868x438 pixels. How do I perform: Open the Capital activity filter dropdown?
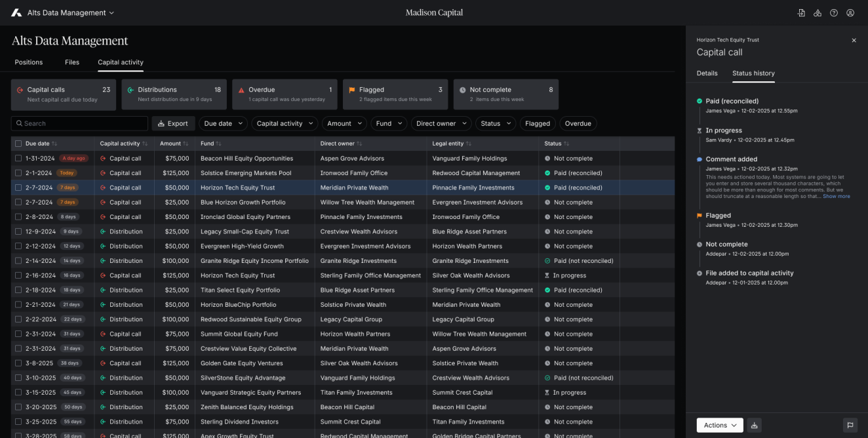(x=284, y=123)
